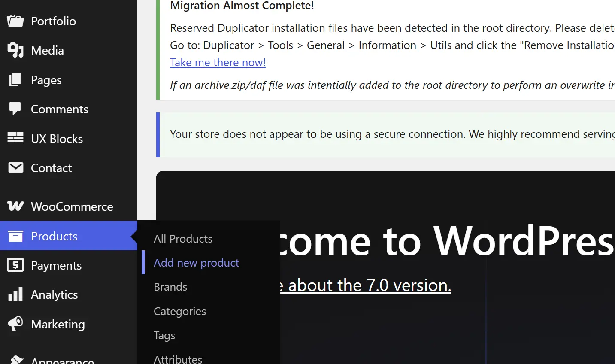This screenshot has height=364, width=615.
Task: Click the Contact envelope icon
Action: click(15, 168)
